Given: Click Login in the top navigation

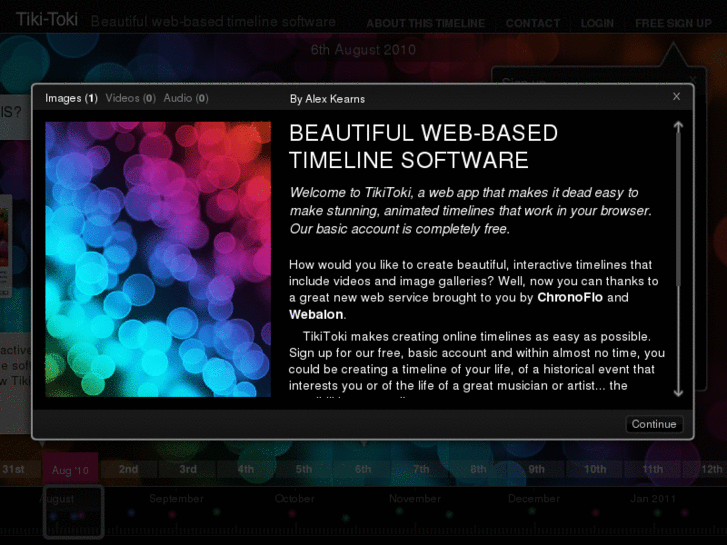Looking at the screenshot, I should click(597, 23).
